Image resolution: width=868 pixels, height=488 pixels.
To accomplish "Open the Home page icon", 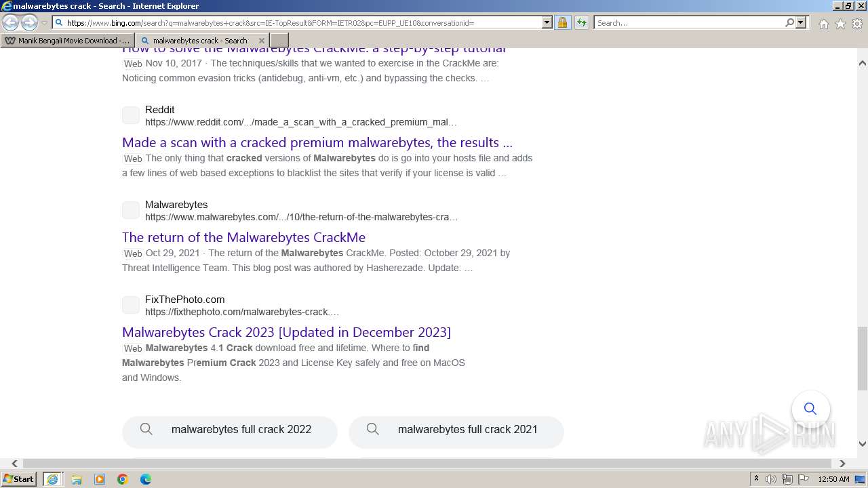I will (823, 24).
